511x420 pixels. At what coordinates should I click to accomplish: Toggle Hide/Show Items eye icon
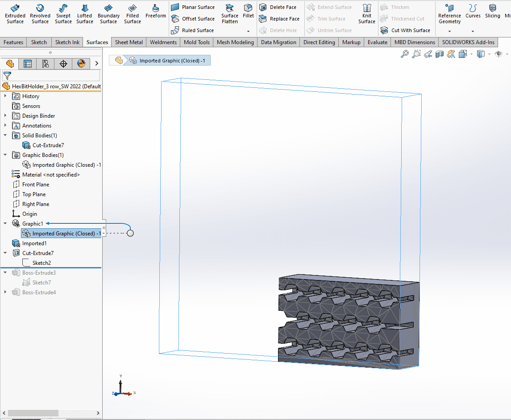(499, 54)
